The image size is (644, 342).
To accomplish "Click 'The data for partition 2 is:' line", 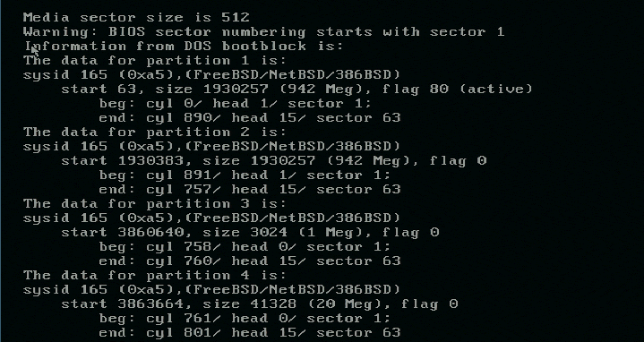I will click(x=155, y=133).
